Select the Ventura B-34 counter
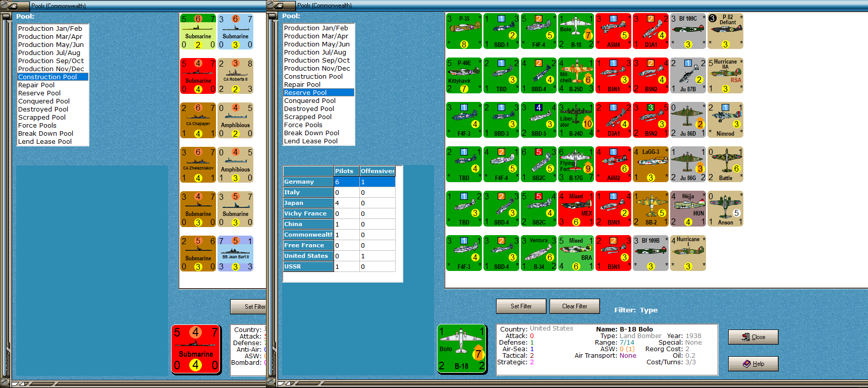The image size is (868, 388). (x=538, y=253)
